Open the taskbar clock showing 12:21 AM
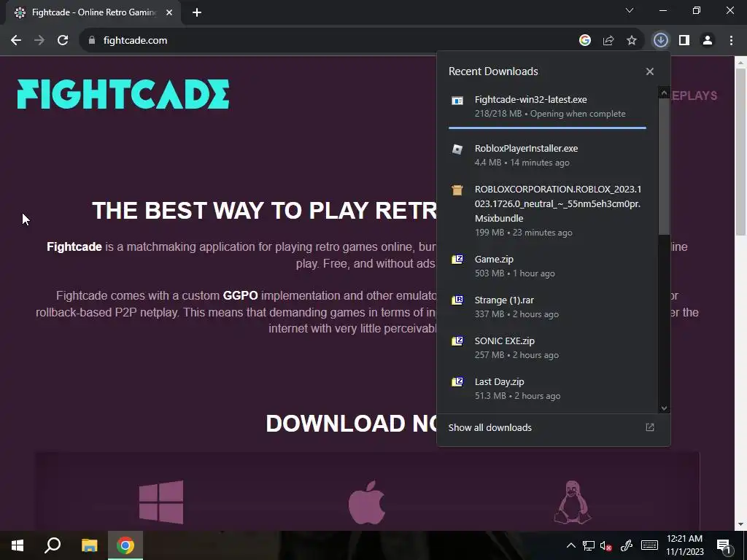Screen dimensions: 747x560 (x=684, y=545)
